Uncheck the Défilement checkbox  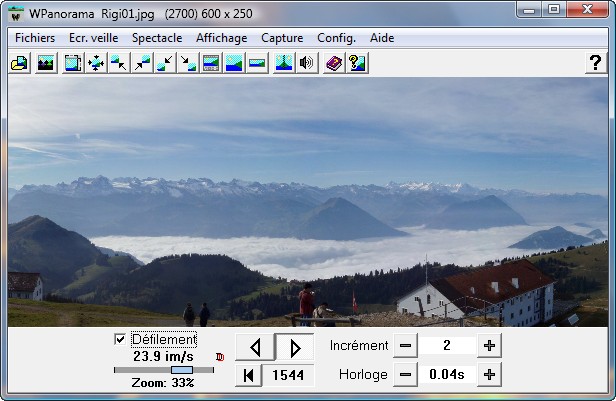120,339
